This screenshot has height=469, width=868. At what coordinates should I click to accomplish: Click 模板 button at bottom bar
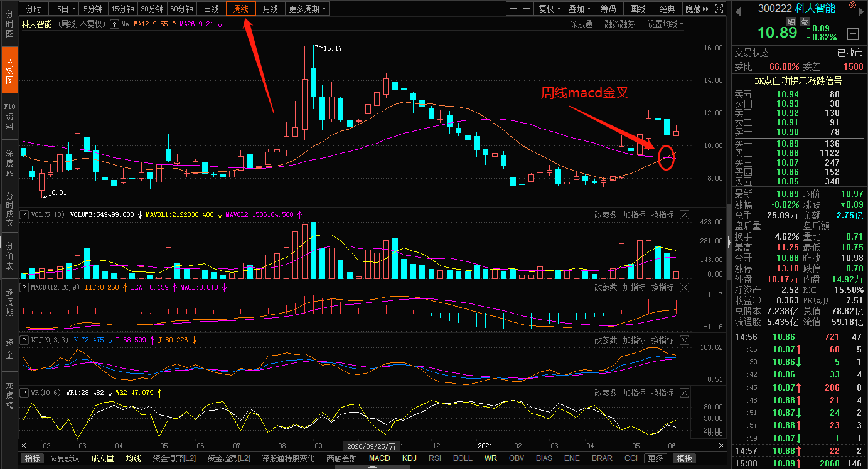[x=685, y=458]
